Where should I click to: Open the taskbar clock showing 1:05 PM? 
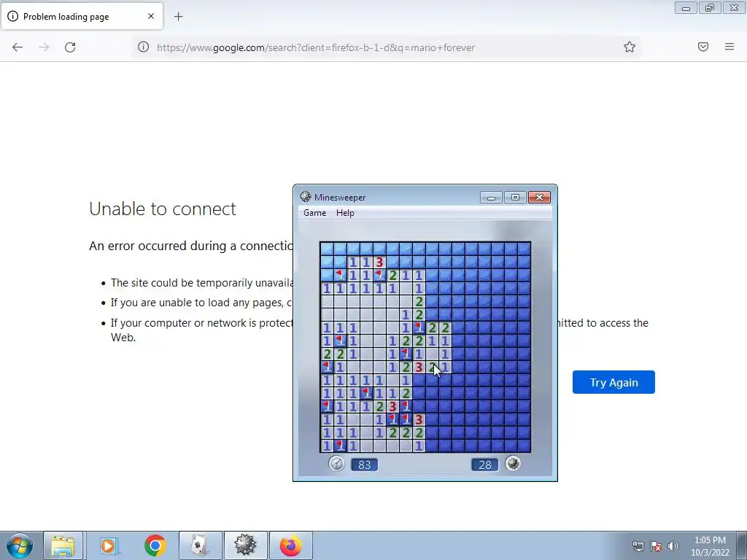click(x=710, y=546)
